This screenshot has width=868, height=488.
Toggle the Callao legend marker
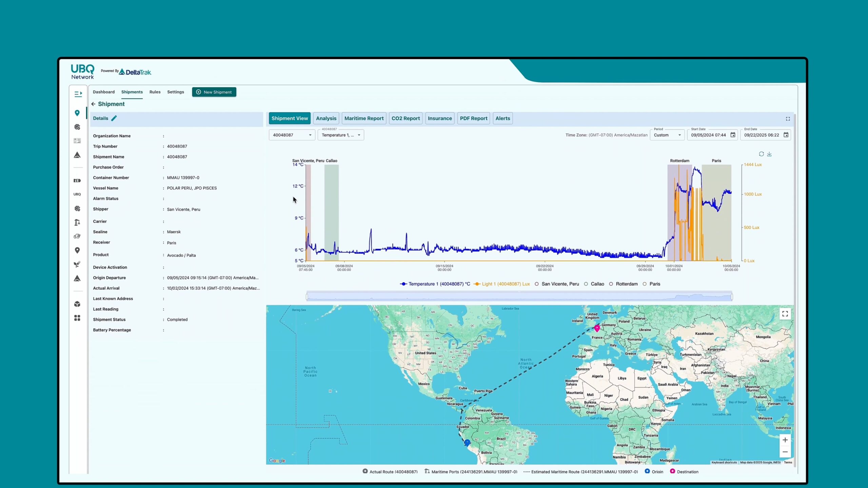point(594,284)
